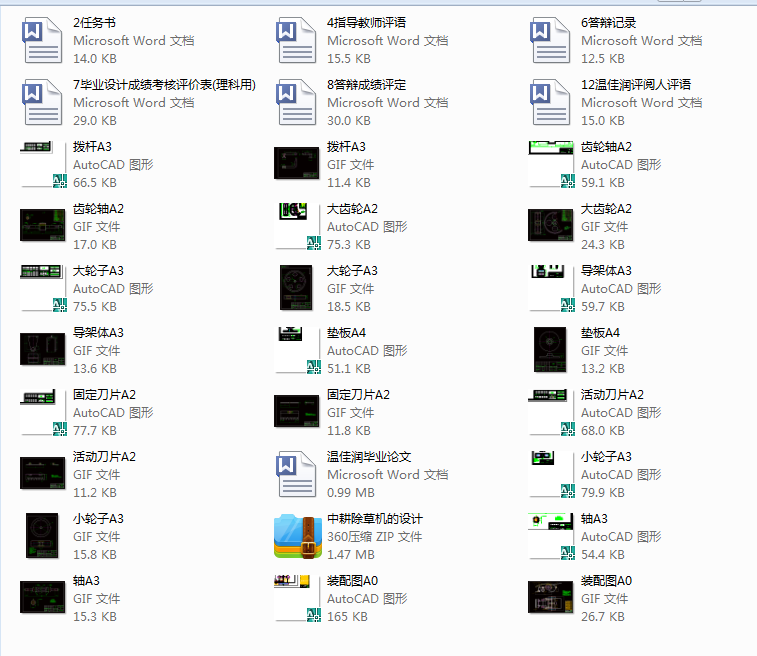The width and height of the screenshot is (757, 656).
Task: Select the 360压缩 ZIP icon for 中耕除草机的设计
Action: coord(298,536)
